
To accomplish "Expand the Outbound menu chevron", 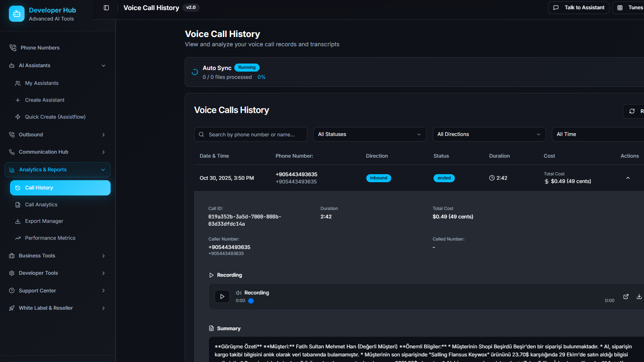I will pyautogui.click(x=103, y=135).
